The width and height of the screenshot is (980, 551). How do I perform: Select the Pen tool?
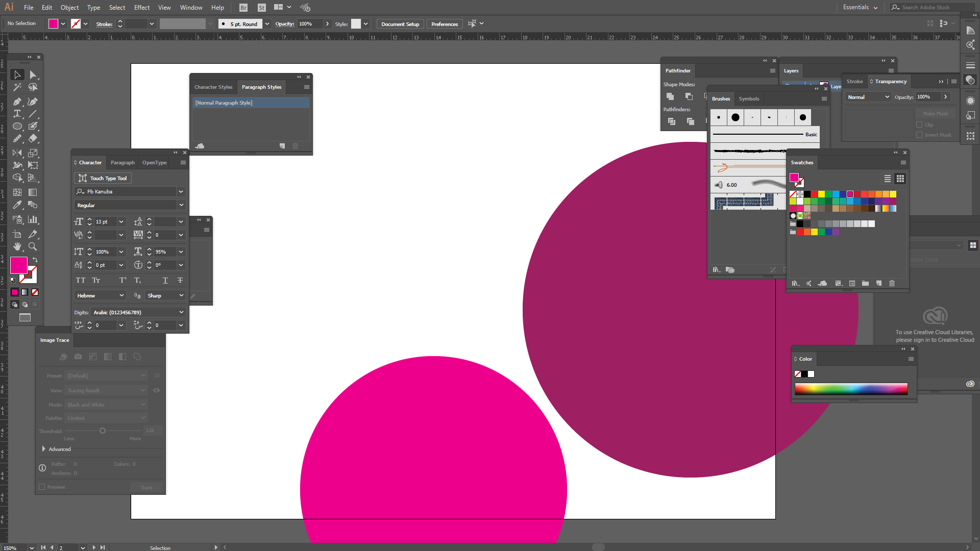[x=17, y=102]
